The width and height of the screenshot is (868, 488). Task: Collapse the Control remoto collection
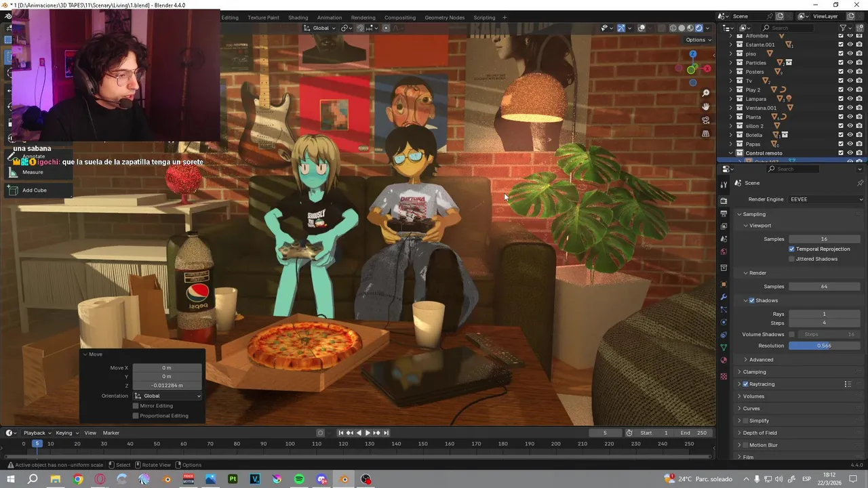(731, 153)
